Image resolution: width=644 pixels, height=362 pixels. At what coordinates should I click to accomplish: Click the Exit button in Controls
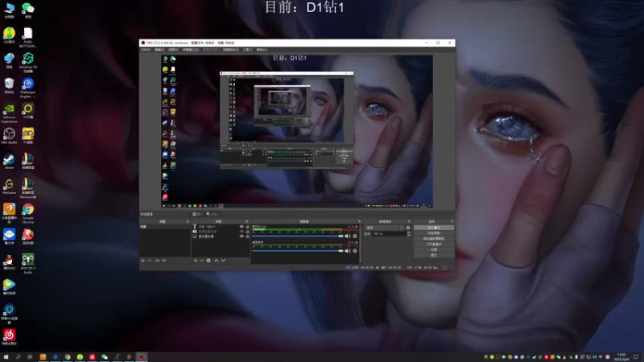coord(434,255)
